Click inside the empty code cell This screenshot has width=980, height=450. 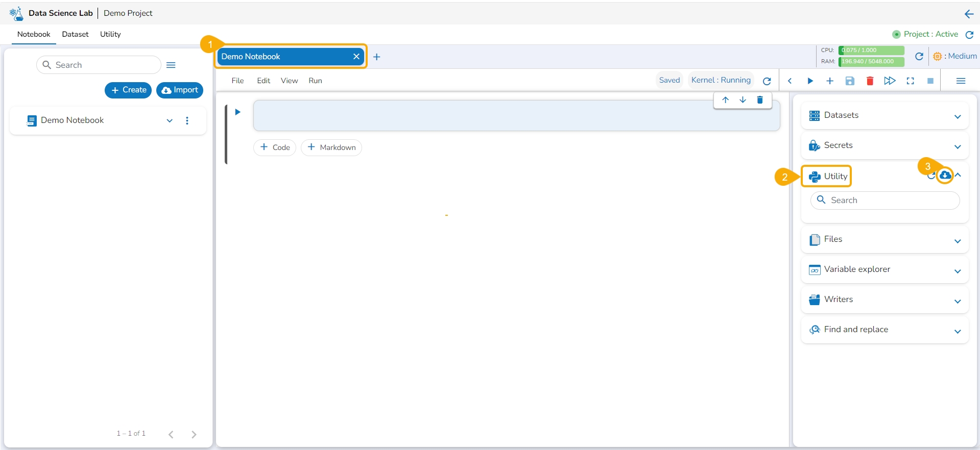click(x=516, y=115)
